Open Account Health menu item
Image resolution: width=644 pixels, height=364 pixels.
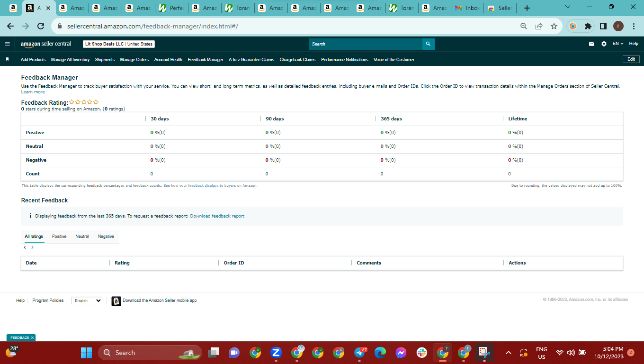tap(168, 60)
